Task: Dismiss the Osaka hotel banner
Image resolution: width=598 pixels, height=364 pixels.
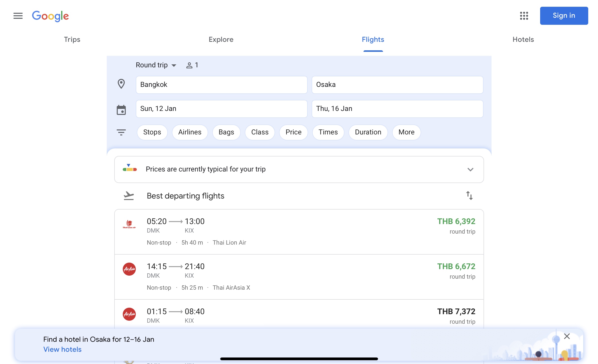Action: tap(567, 336)
